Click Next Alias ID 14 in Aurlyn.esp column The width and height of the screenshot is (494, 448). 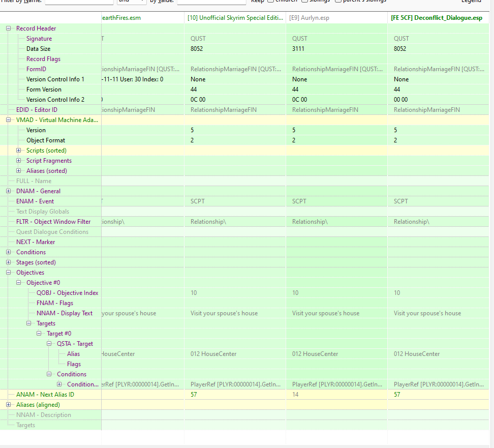click(295, 395)
